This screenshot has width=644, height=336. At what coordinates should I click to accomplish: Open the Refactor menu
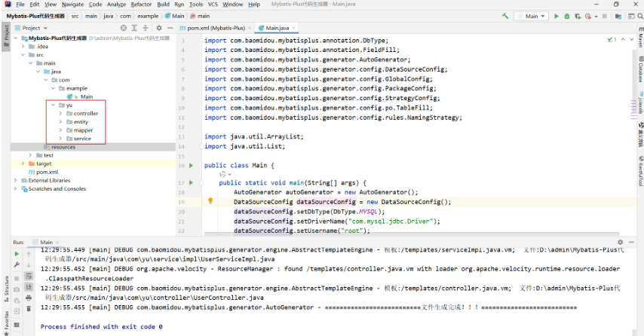pyautogui.click(x=141, y=4)
